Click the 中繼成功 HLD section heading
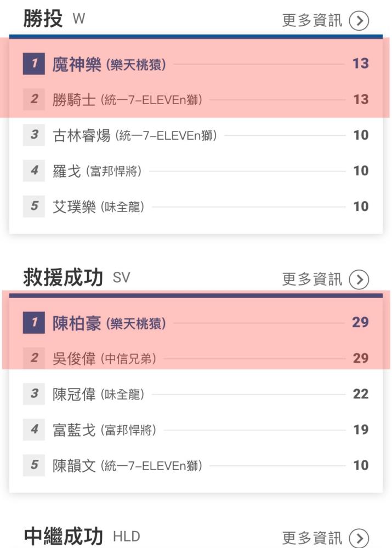 tap(82, 537)
